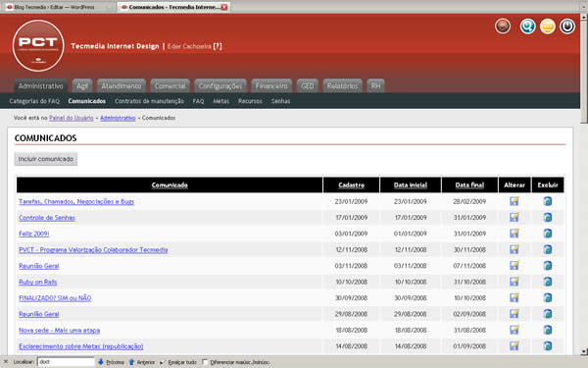Sort by the 'Comunicado' column header
588x368 pixels.
pos(170,185)
